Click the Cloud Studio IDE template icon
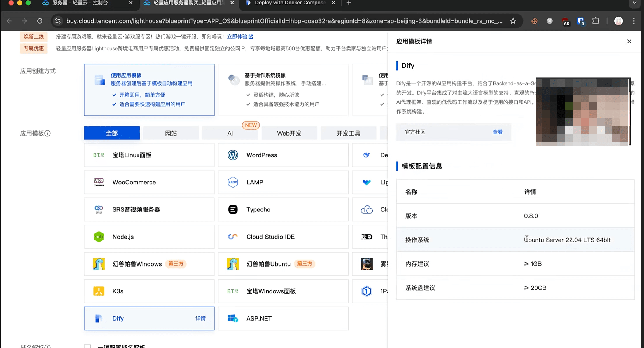Screen dimensions: 644x348 233,237
